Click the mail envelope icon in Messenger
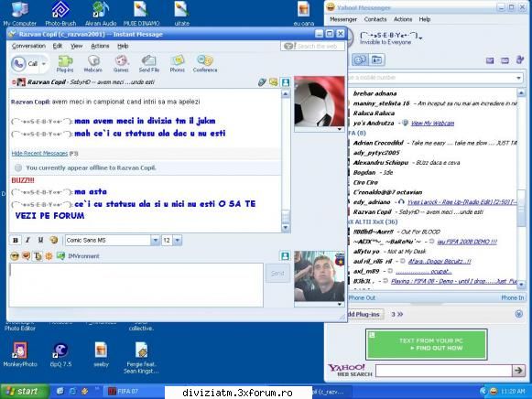Screen dimensions: 532x399 click(490, 60)
